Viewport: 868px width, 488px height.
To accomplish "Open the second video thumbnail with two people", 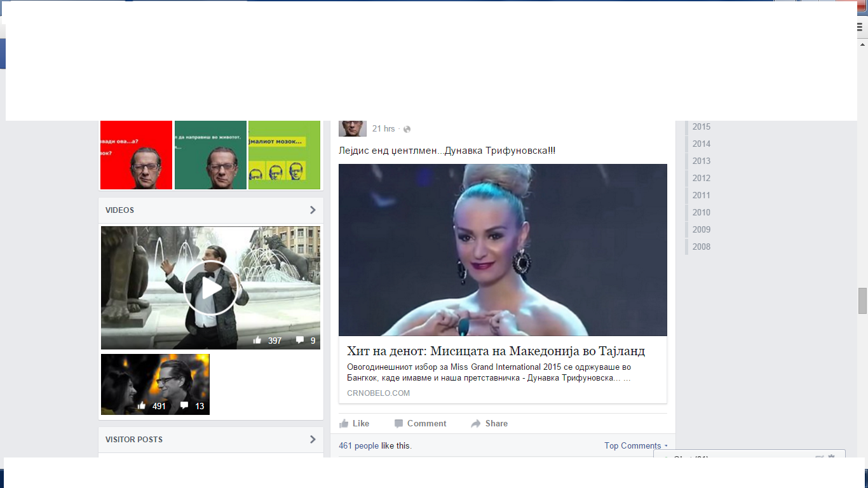I will point(156,384).
